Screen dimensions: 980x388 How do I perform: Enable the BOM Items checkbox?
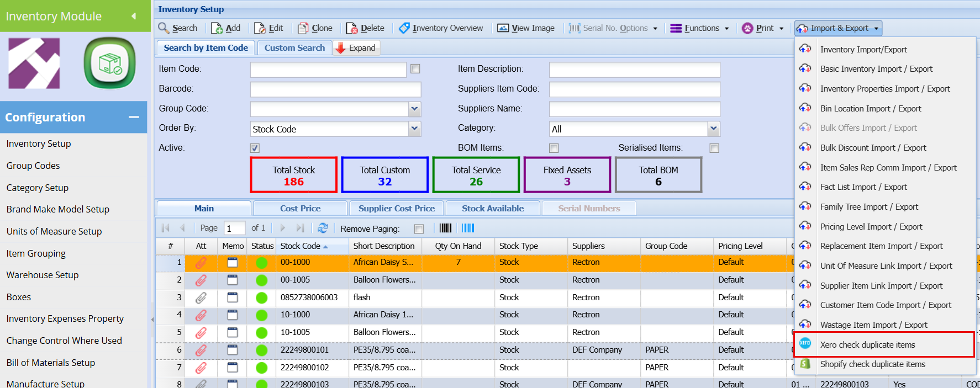coord(554,148)
